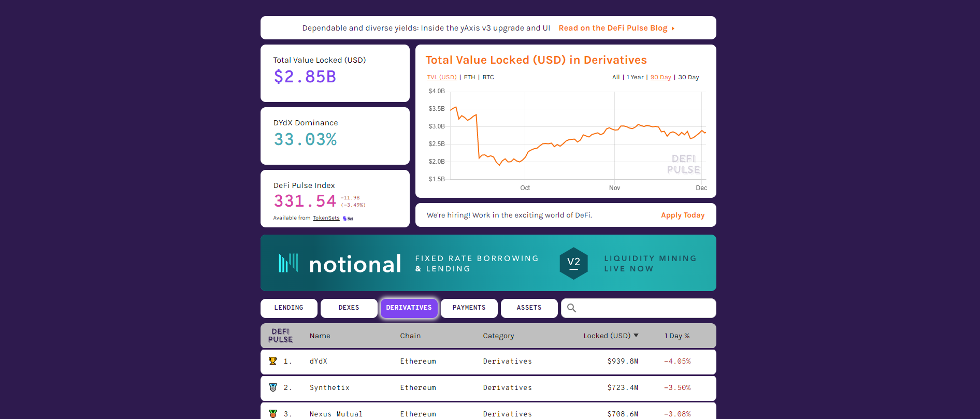Image resolution: width=980 pixels, height=419 pixels.
Task: Switch chart to TVL (USD) view
Action: pos(441,77)
